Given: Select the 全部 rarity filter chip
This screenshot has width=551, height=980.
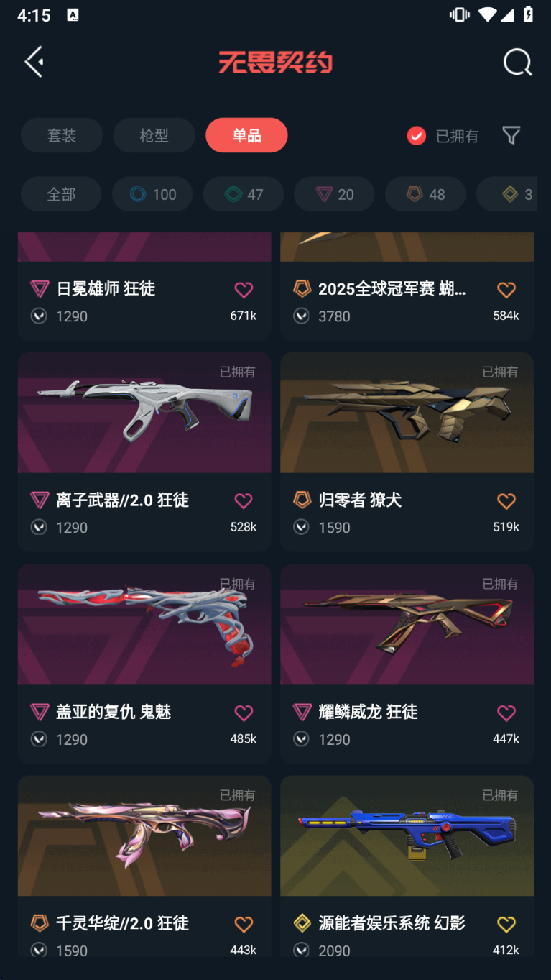Looking at the screenshot, I should click(61, 194).
